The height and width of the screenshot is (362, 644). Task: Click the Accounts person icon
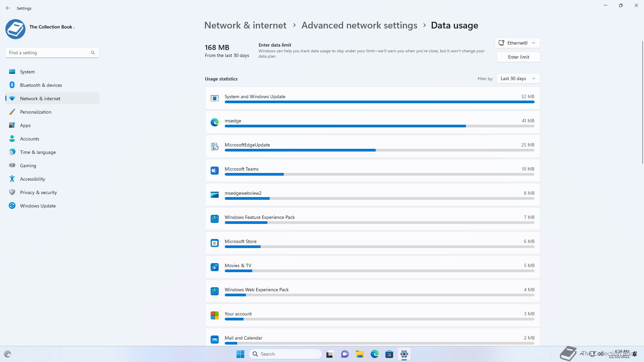(x=12, y=138)
